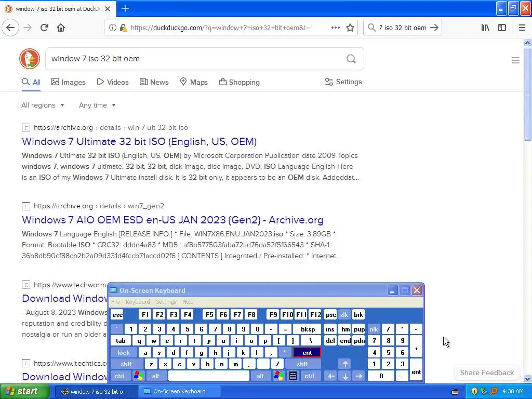The height and width of the screenshot is (399, 532).
Task: Click the scrollbar down arrow
Action: [x=527, y=379]
